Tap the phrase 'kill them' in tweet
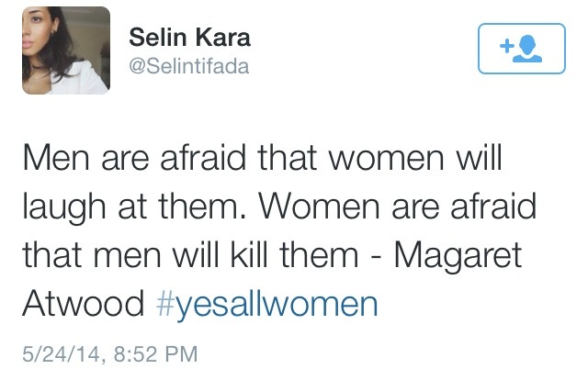This screenshot has height=380, width=588. [294, 255]
